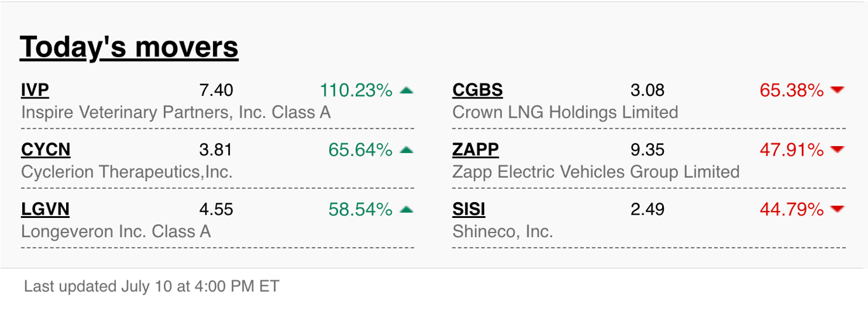Click Crown LNG Holdings Limited name

tap(566, 112)
